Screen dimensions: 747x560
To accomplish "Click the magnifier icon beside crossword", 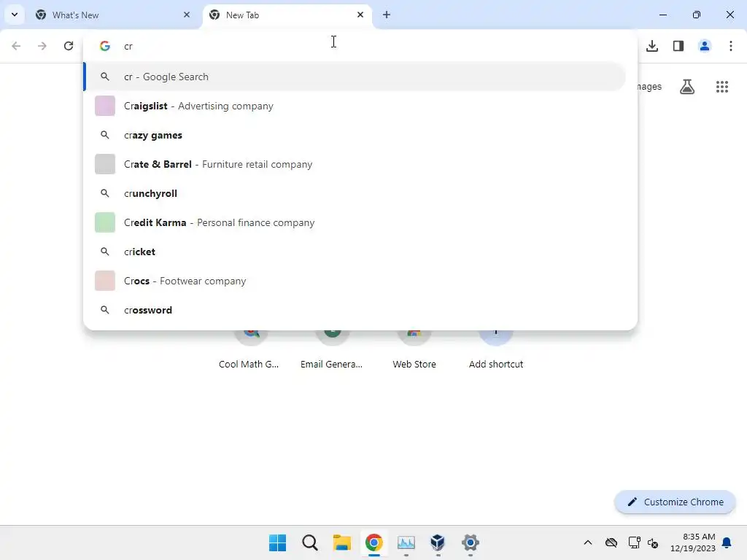I will [105, 310].
